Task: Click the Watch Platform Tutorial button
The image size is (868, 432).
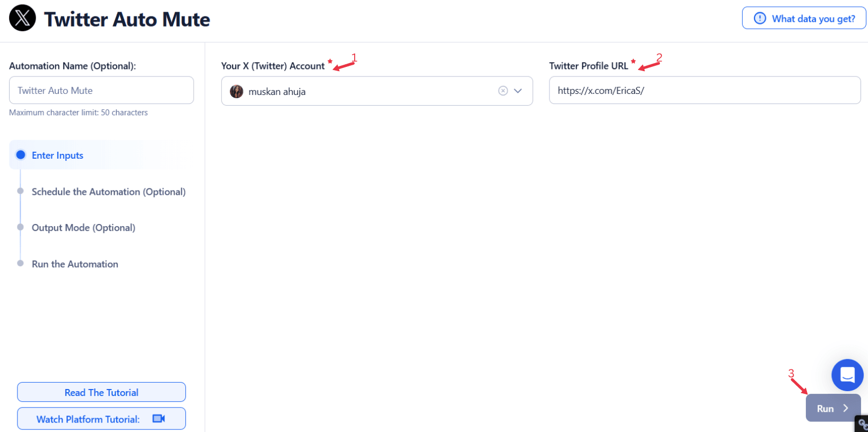Action: tap(101, 419)
